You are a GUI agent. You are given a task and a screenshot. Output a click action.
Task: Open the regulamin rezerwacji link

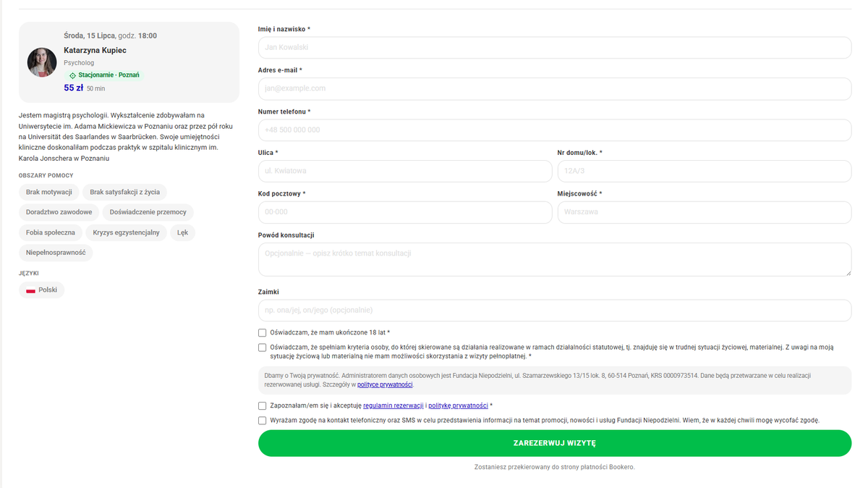(393, 406)
